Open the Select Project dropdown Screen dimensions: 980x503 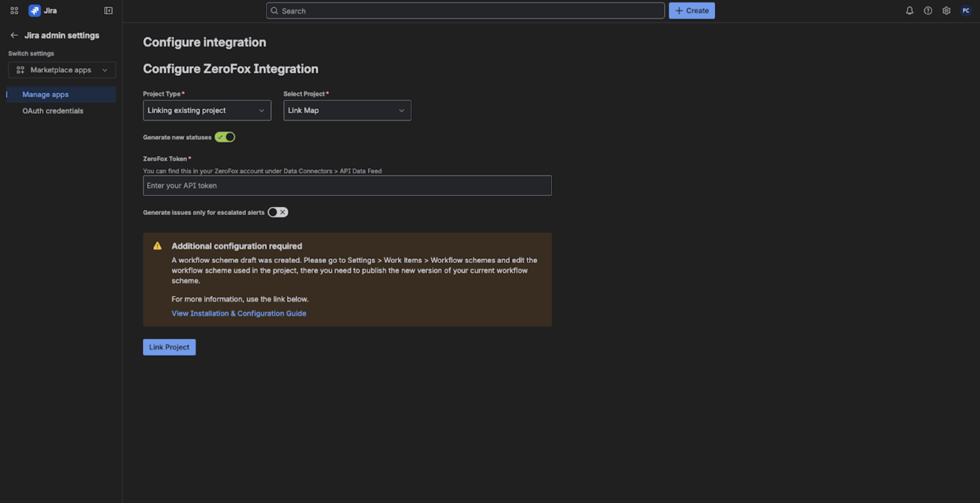coord(347,110)
